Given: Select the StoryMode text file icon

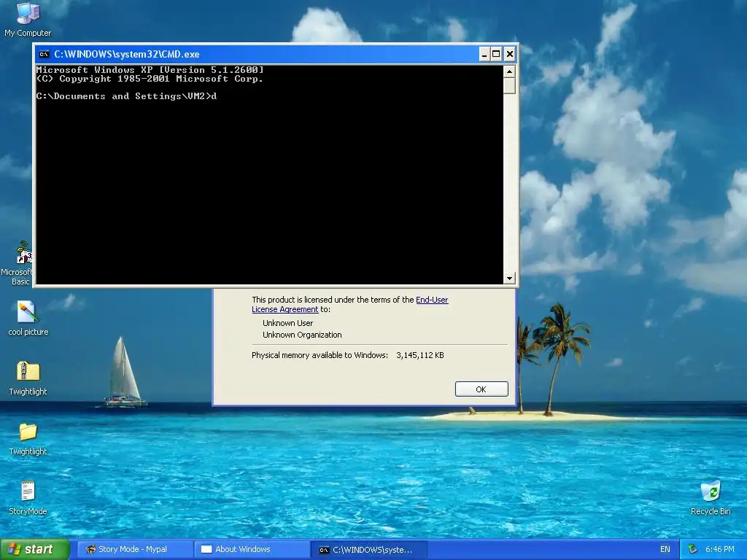Looking at the screenshot, I should 28,497.
